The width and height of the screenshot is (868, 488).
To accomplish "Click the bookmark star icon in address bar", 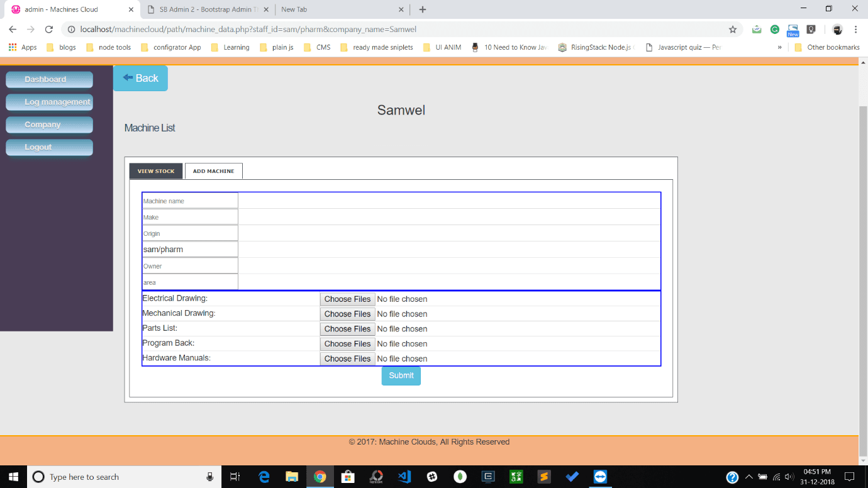I will [x=733, y=30].
